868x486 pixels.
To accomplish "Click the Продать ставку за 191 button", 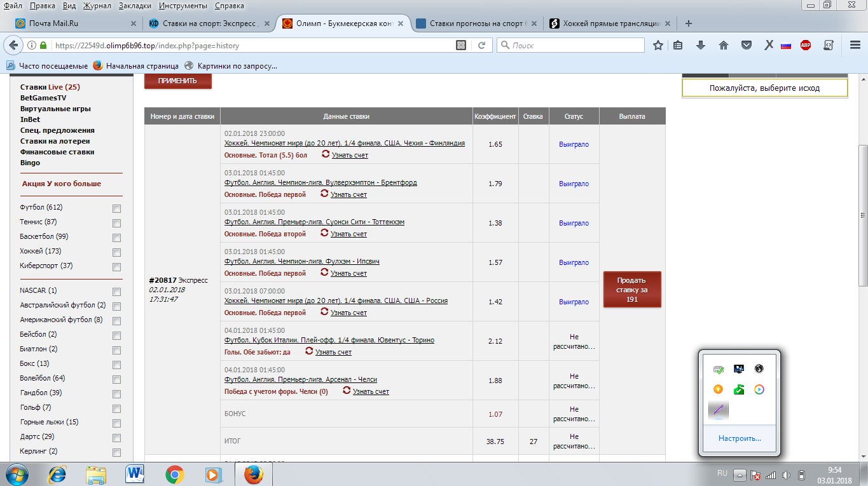I will tap(632, 289).
